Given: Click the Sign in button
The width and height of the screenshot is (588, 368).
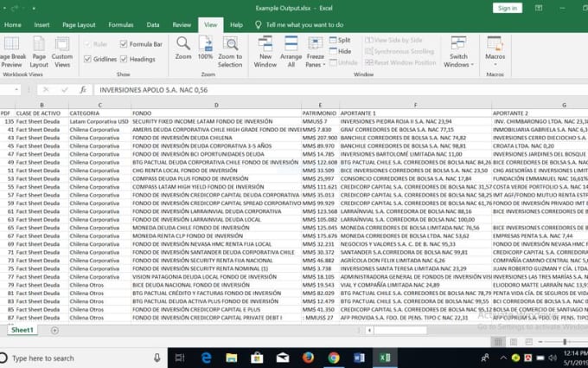Looking at the screenshot, I should pyautogui.click(x=508, y=8).
